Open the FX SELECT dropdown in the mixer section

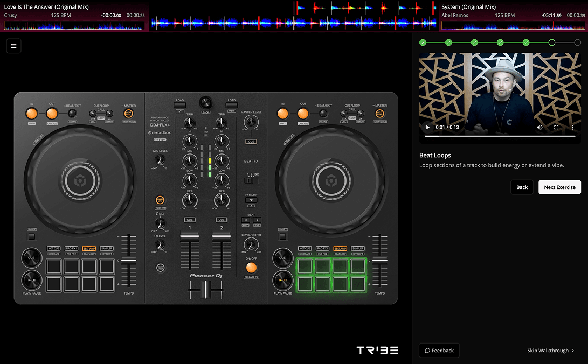[x=251, y=200]
